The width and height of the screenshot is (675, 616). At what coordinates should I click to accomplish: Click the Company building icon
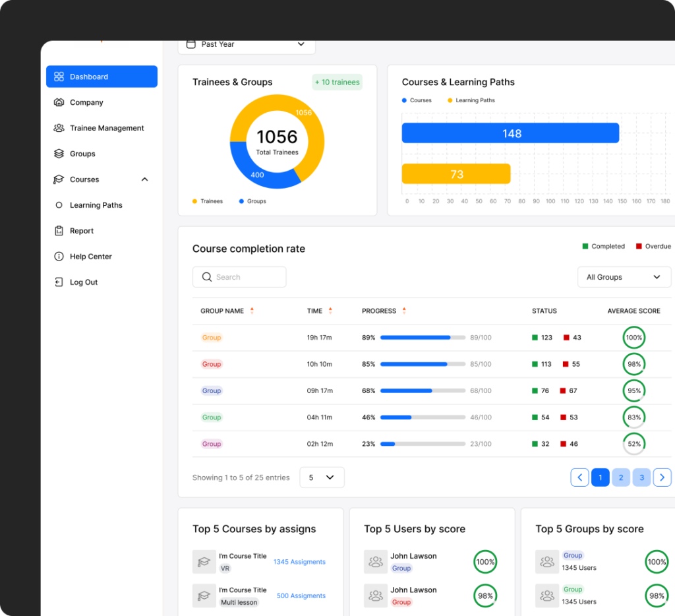[x=59, y=102]
